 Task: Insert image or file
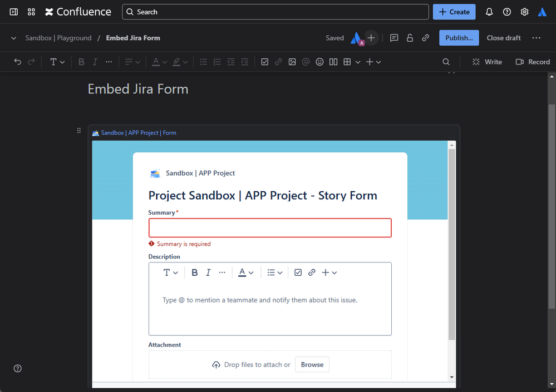pyautogui.click(x=292, y=62)
